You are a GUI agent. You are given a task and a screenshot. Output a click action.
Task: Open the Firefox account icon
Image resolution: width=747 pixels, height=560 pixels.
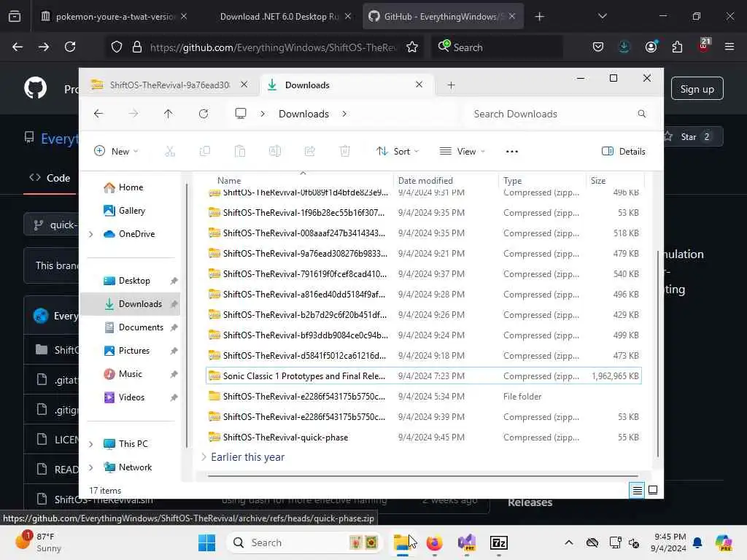[x=651, y=47]
